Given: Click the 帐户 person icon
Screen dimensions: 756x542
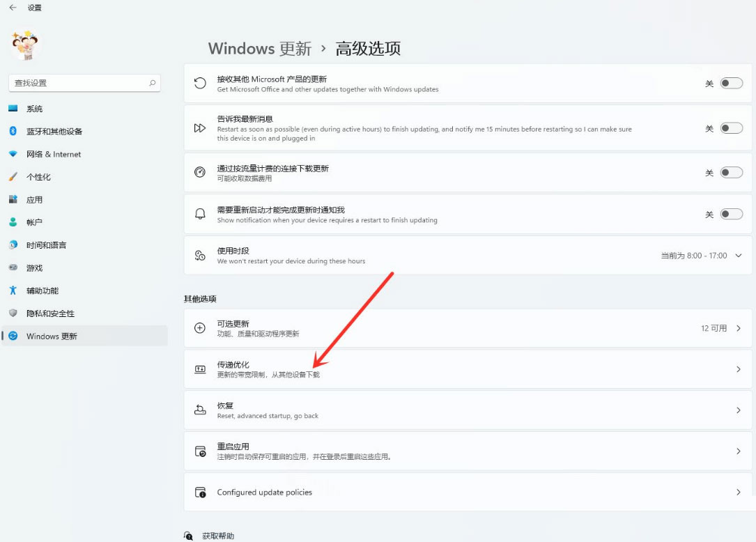Looking at the screenshot, I should coord(13,222).
